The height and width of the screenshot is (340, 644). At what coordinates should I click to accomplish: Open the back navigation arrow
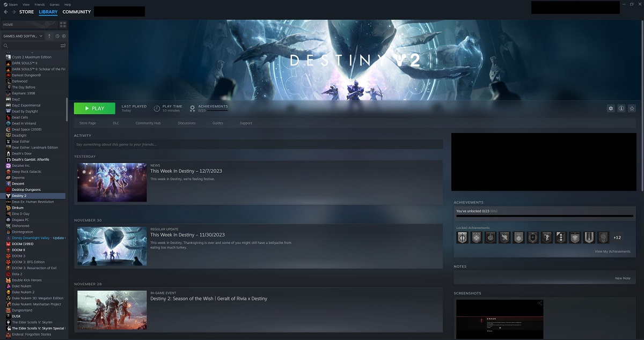(5, 11)
